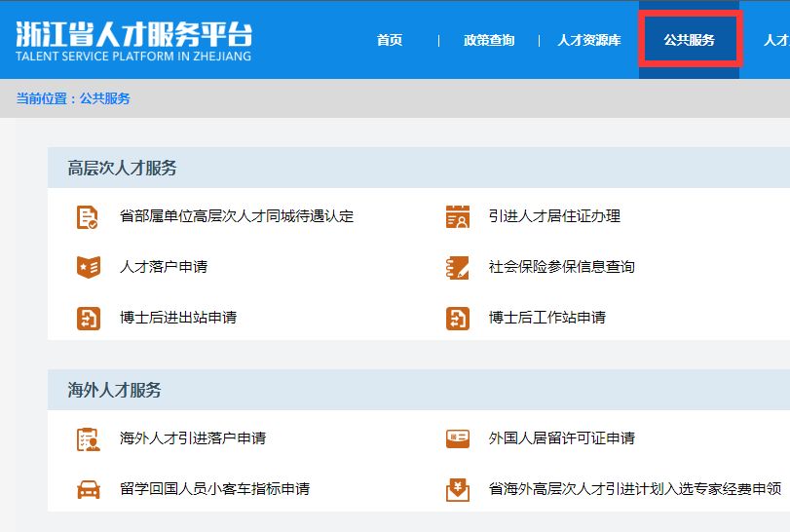Open the 首页 navigation tab

(x=390, y=40)
